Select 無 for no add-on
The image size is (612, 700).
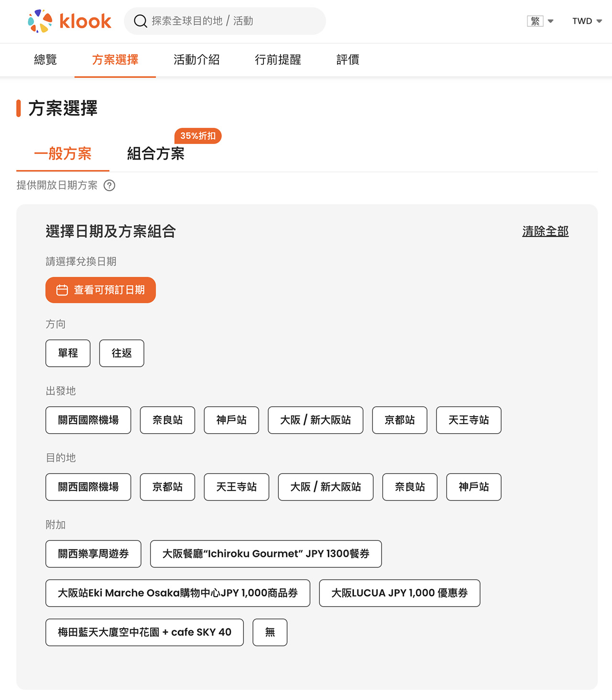click(270, 633)
